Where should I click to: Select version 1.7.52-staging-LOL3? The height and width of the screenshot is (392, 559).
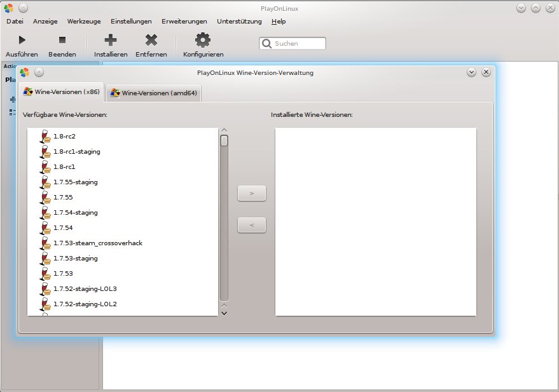coord(85,289)
